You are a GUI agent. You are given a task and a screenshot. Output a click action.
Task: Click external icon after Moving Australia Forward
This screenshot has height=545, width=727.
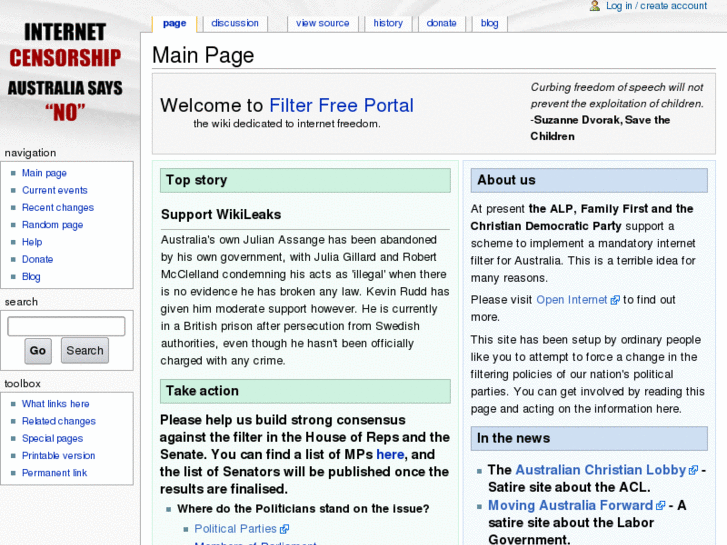tap(661, 506)
